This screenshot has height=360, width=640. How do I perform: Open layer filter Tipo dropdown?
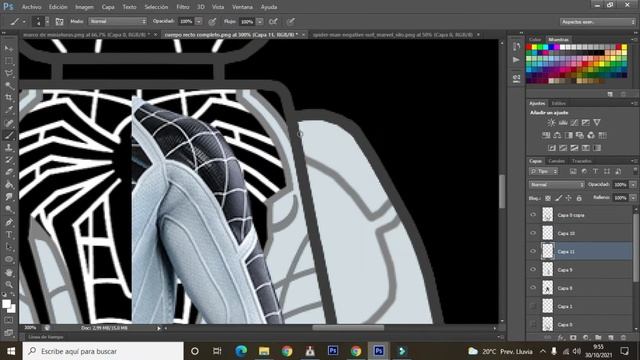click(x=544, y=171)
